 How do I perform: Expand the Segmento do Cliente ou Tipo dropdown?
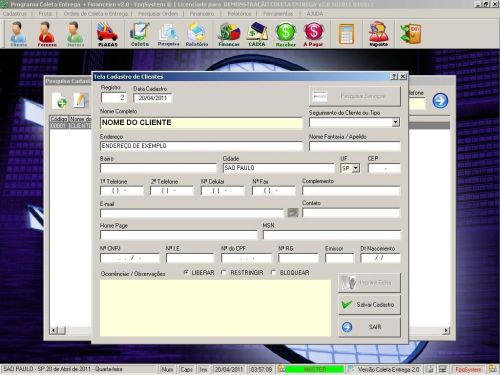point(395,122)
